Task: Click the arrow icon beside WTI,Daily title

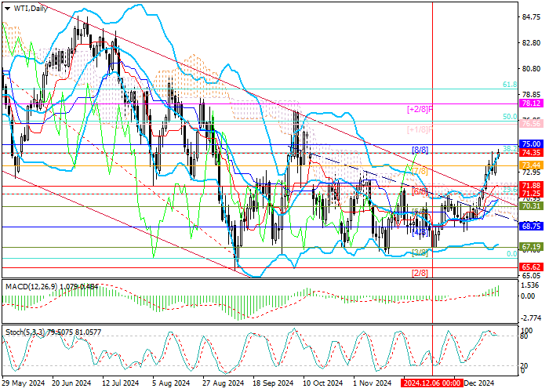Action: point(5,5)
